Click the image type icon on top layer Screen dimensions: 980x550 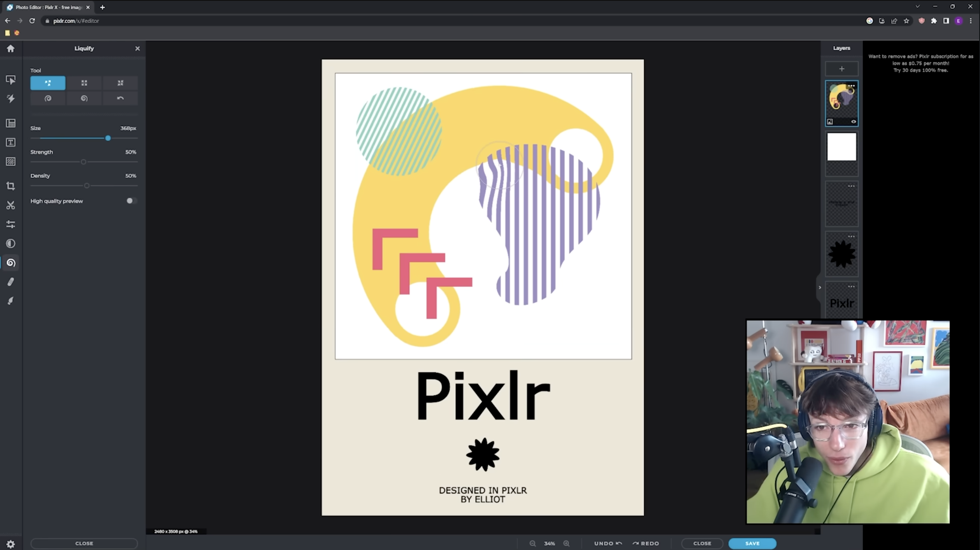tap(830, 122)
